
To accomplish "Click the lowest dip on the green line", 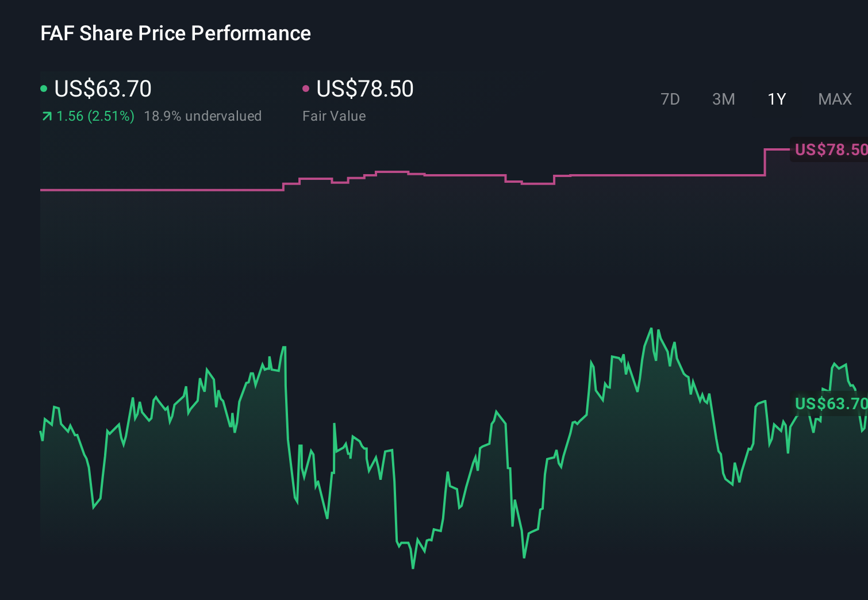I will 413,568.
